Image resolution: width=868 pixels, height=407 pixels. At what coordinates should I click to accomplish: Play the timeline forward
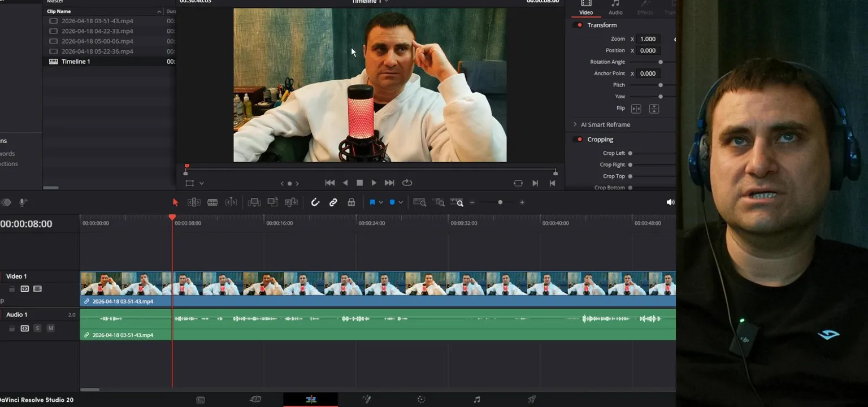click(x=374, y=183)
